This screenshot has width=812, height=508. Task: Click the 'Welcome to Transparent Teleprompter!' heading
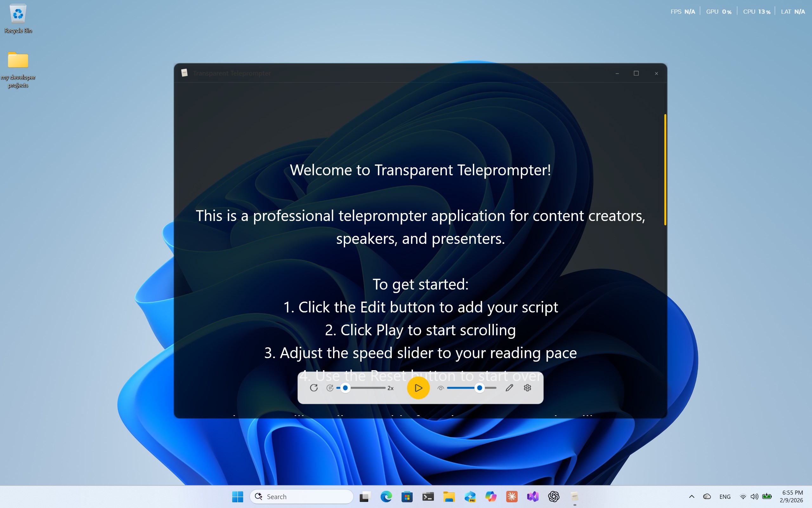pyautogui.click(x=420, y=170)
